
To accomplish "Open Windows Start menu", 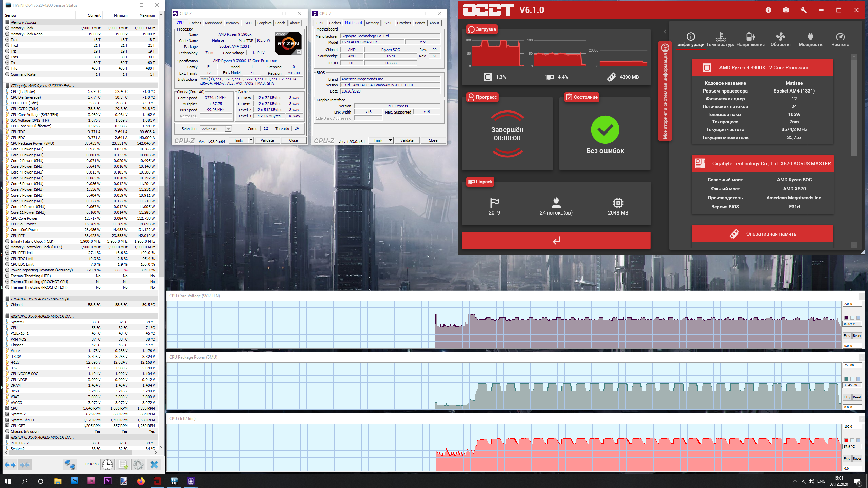I will 8,481.
